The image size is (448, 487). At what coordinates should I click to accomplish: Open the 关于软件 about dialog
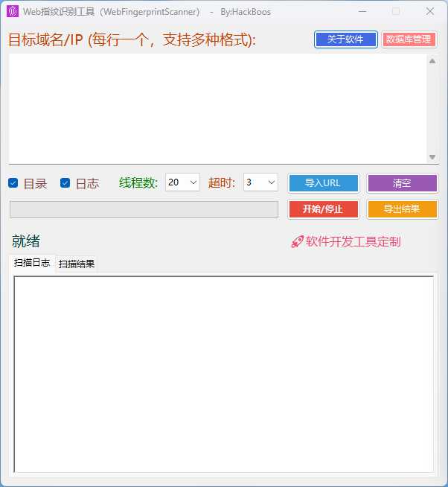pyautogui.click(x=345, y=39)
